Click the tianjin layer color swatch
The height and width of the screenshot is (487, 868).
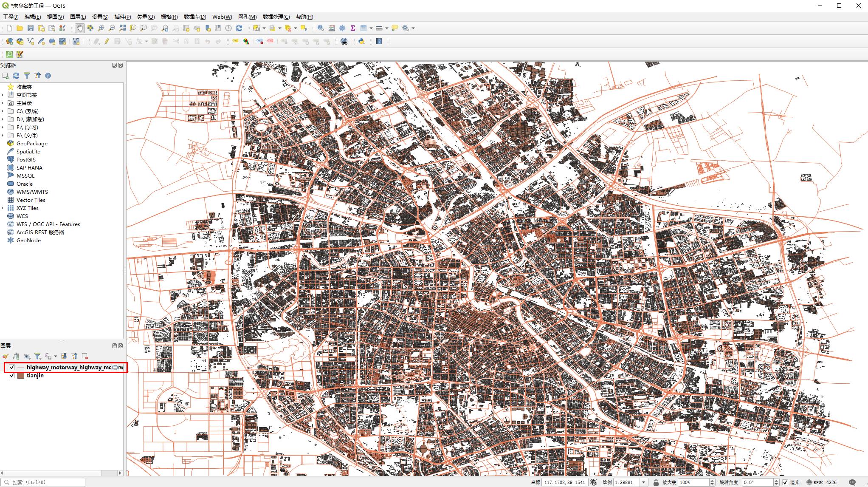[x=20, y=376]
